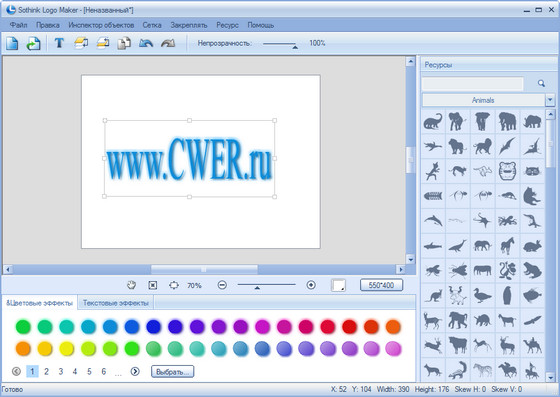Open the Файл menu
The image size is (560, 397).
pos(19,25)
